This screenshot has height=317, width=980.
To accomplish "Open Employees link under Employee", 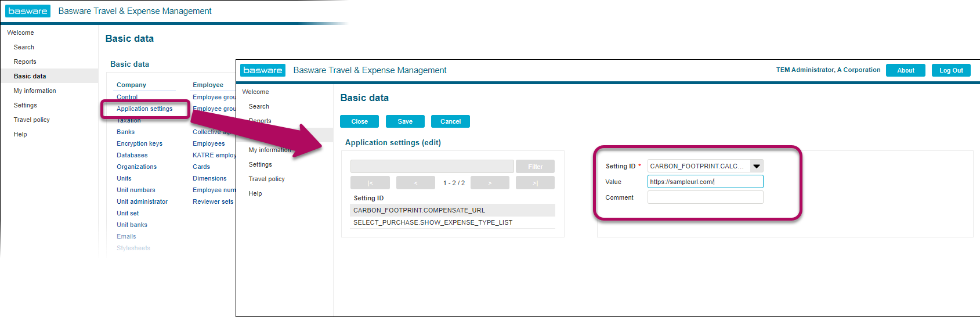I will tap(208, 143).
